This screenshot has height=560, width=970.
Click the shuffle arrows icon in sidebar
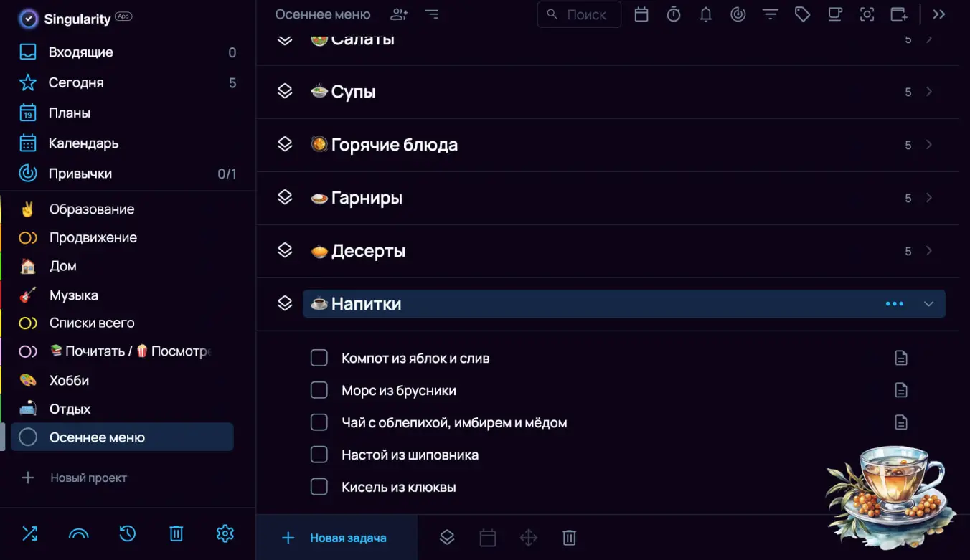point(29,533)
